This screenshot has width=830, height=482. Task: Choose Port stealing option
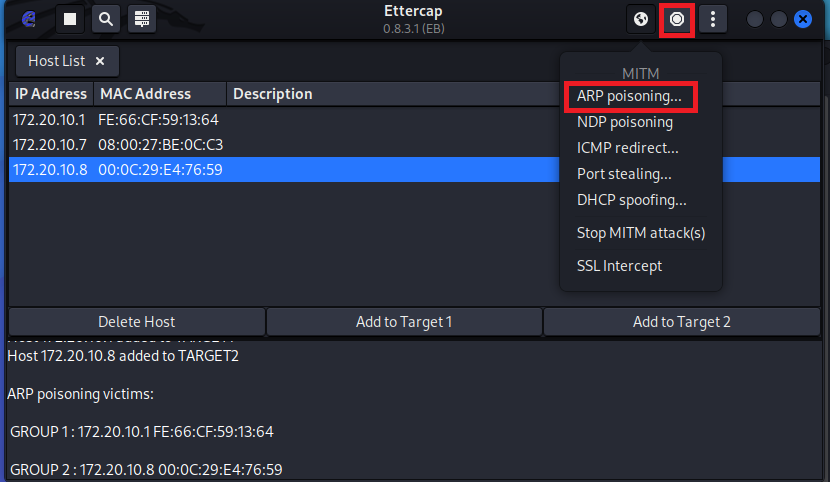[624, 174]
